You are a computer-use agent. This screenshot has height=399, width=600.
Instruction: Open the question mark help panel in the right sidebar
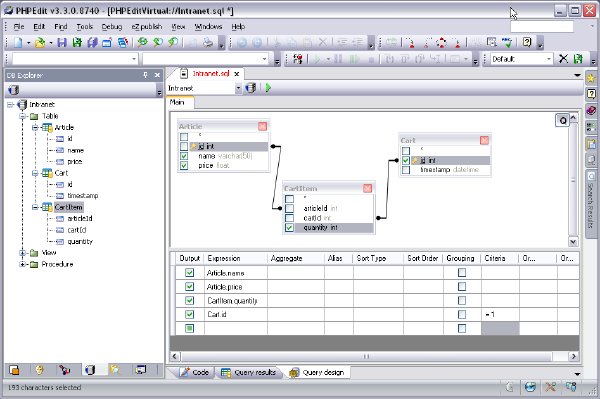(591, 94)
